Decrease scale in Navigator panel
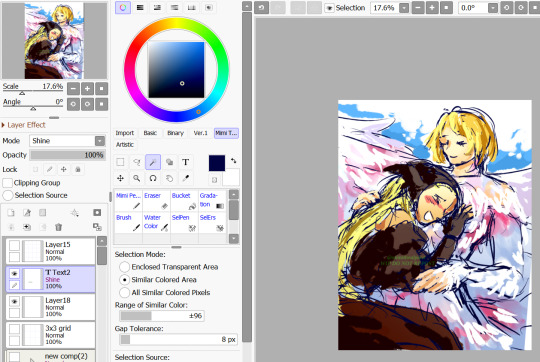 [x=73, y=89]
